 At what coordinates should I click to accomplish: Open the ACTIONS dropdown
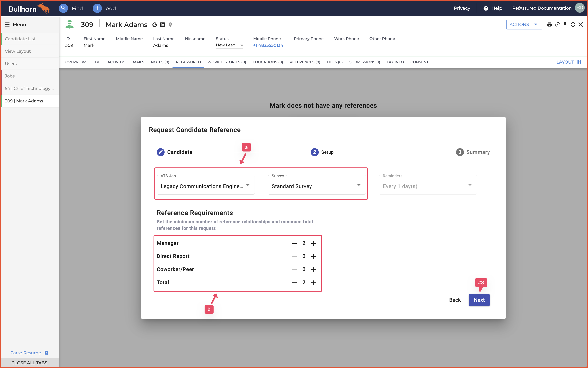(524, 25)
